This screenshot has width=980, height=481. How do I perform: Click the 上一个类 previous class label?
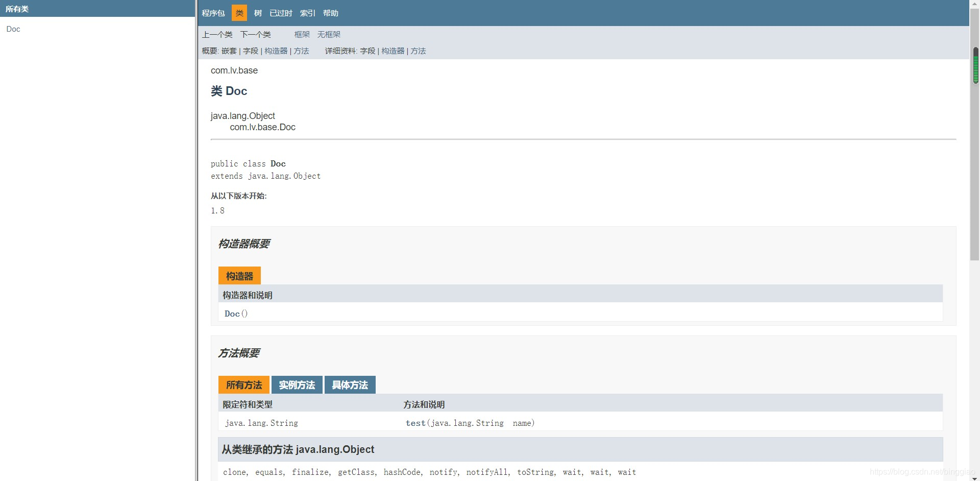pos(217,35)
